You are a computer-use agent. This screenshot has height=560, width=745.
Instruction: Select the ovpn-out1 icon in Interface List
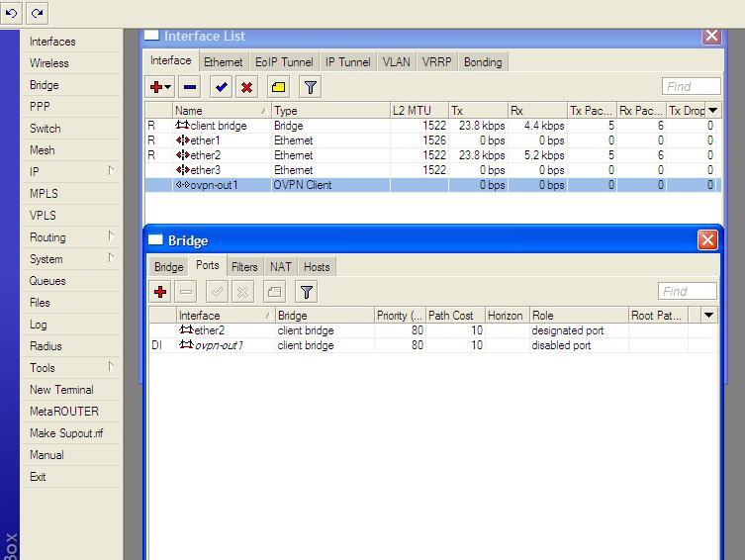(x=182, y=184)
